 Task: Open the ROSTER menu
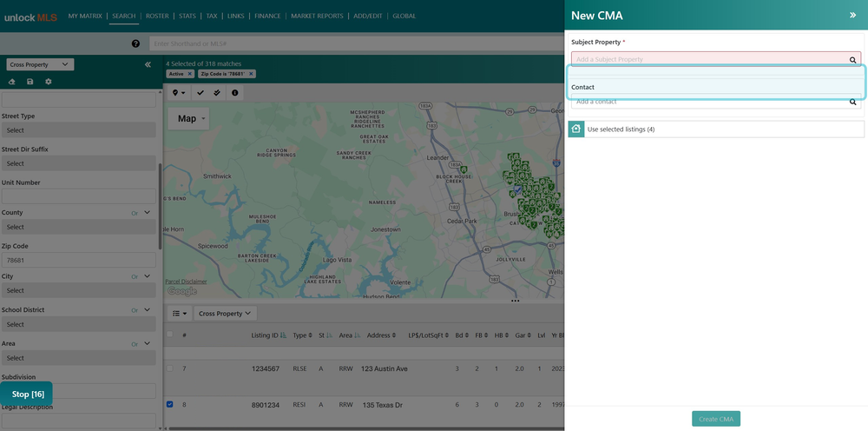click(157, 16)
